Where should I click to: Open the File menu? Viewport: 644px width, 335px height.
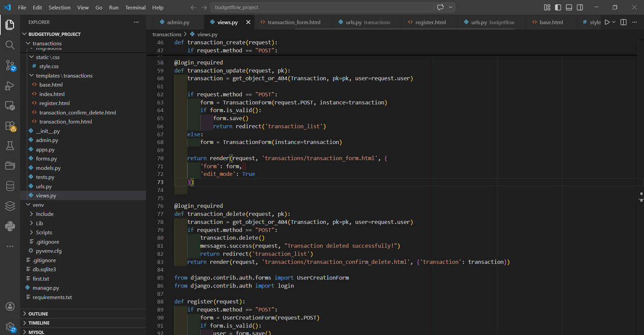tap(22, 8)
